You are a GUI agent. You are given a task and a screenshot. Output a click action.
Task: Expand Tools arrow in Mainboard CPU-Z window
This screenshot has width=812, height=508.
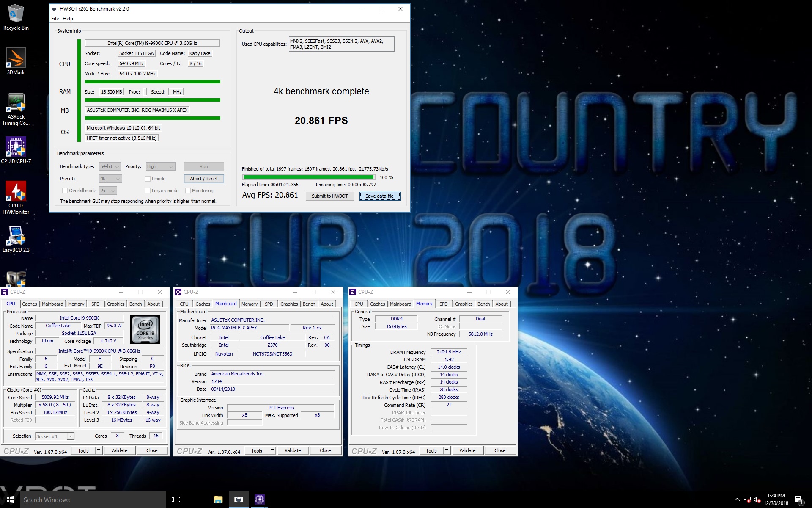(x=272, y=450)
